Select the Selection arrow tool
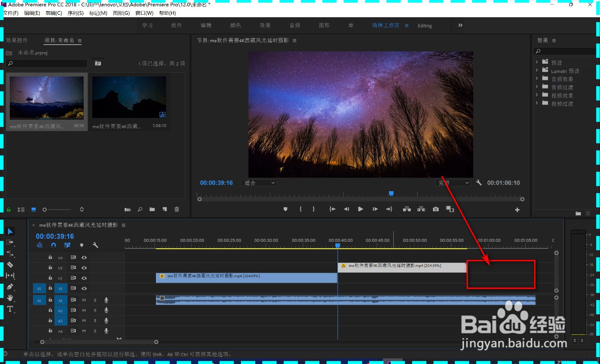Viewport: 600px width, 364px height. point(10,232)
